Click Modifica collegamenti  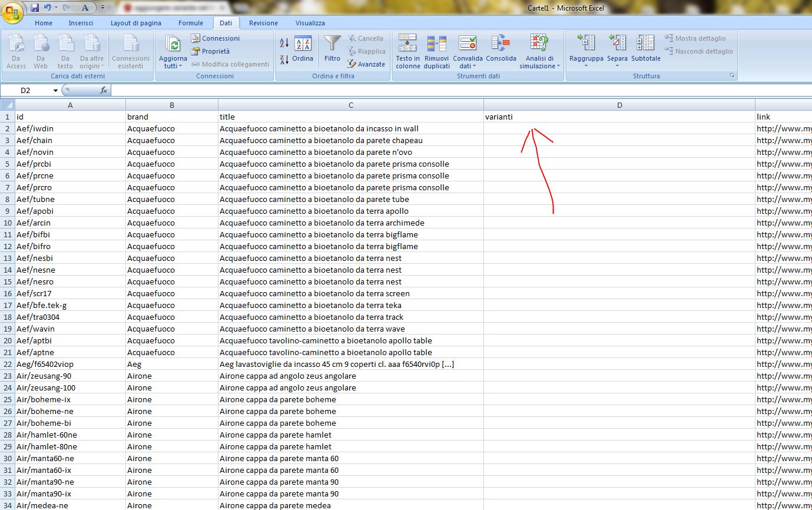coord(230,64)
